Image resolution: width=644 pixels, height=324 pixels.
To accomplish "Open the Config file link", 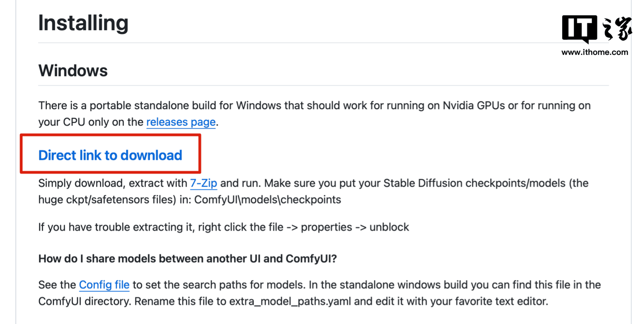I will pos(104,285).
